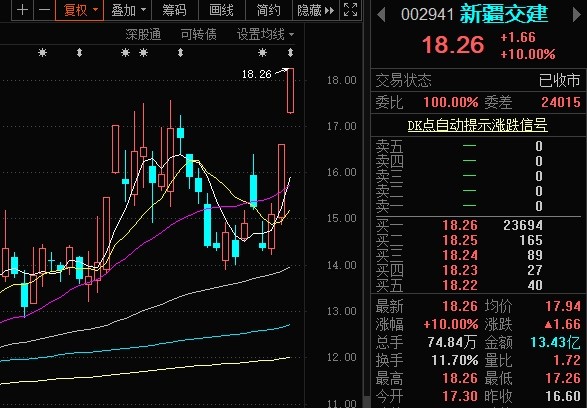Image resolution: width=587 pixels, height=408 pixels.
Task: Click the last double-arrow event marker
Action: click(291, 53)
